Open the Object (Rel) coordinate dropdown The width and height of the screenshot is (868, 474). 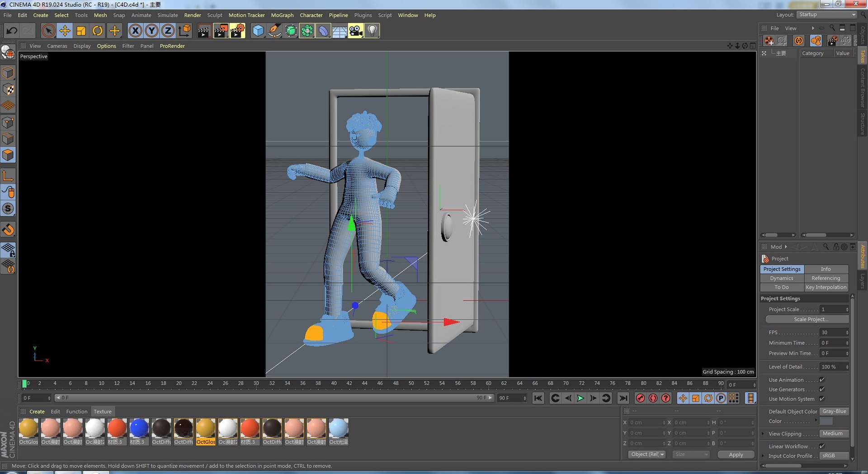647,454
